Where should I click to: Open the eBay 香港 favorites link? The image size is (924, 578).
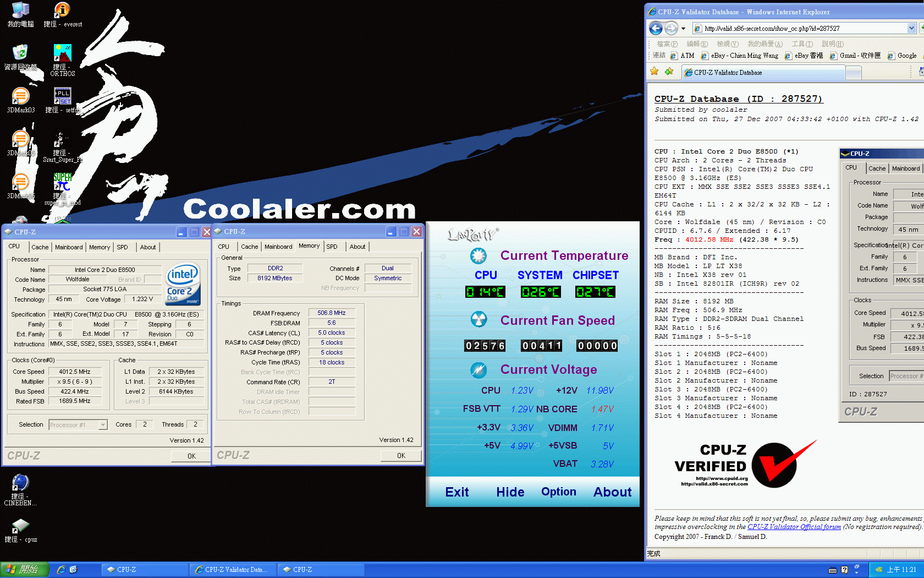pos(804,56)
